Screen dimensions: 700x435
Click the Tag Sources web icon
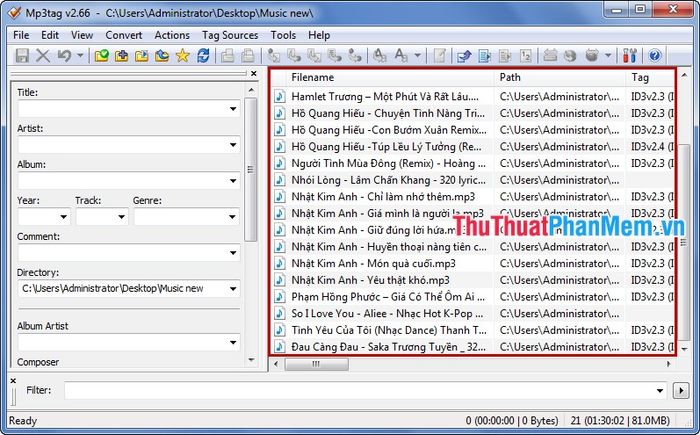click(x=592, y=56)
